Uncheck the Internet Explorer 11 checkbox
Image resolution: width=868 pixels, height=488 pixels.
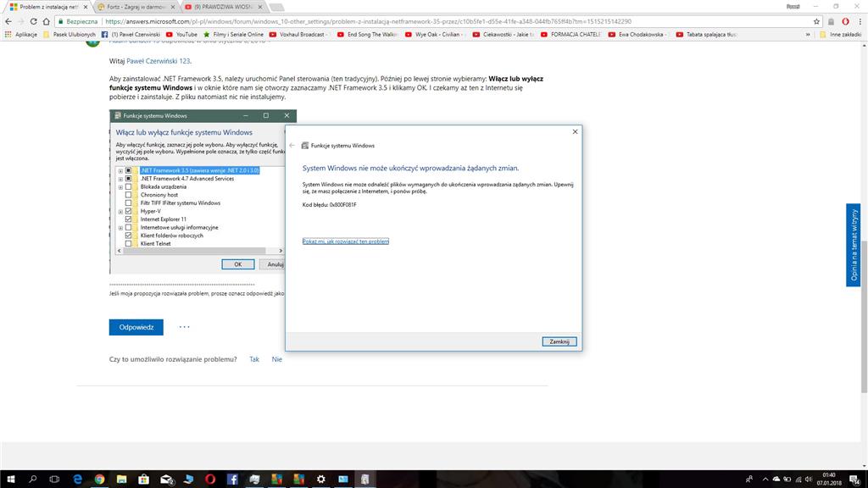pos(129,219)
